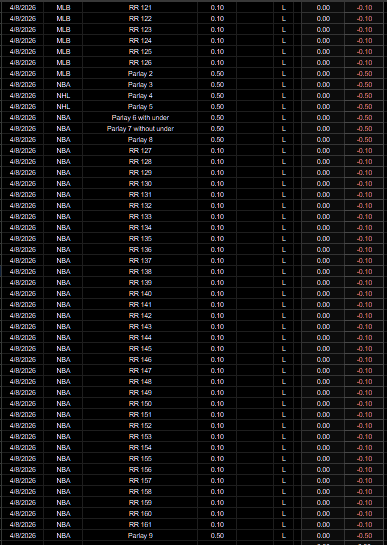Image resolution: width=387 pixels, height=545 pixels.
Task: Select the RR 150 cell
Action: [140, 404]
